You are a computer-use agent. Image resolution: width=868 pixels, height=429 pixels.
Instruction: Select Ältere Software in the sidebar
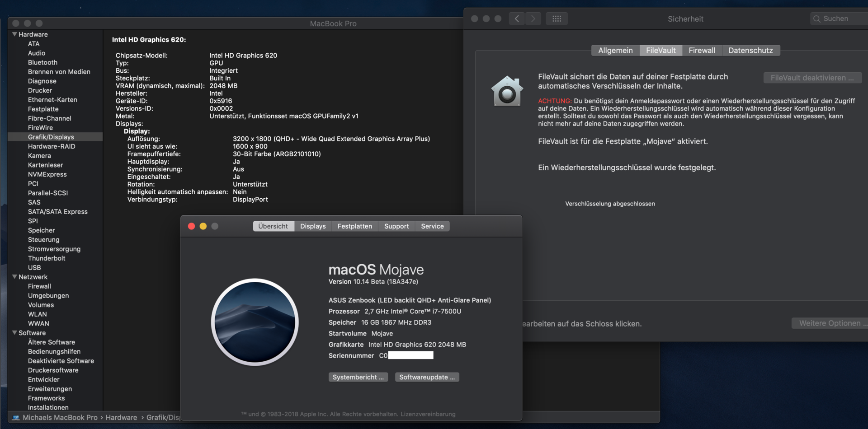(x=52, y=342)
